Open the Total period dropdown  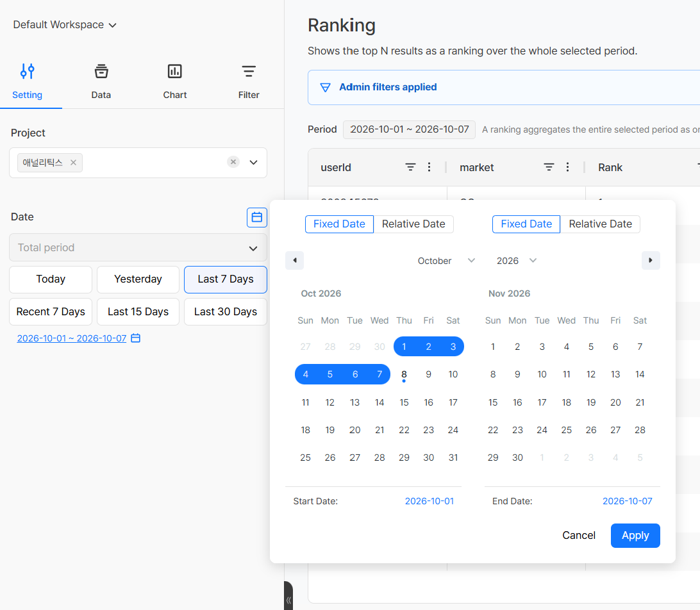pos(138,248)
